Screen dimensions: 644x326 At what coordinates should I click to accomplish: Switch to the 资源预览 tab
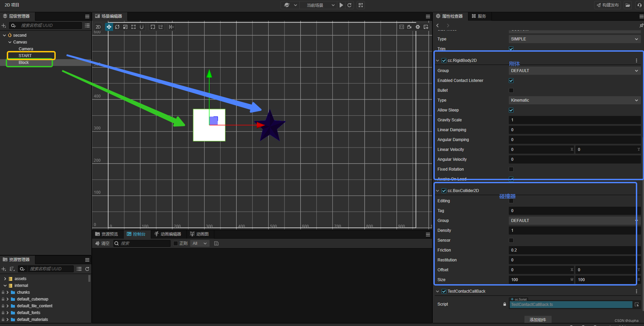[107, 234]
